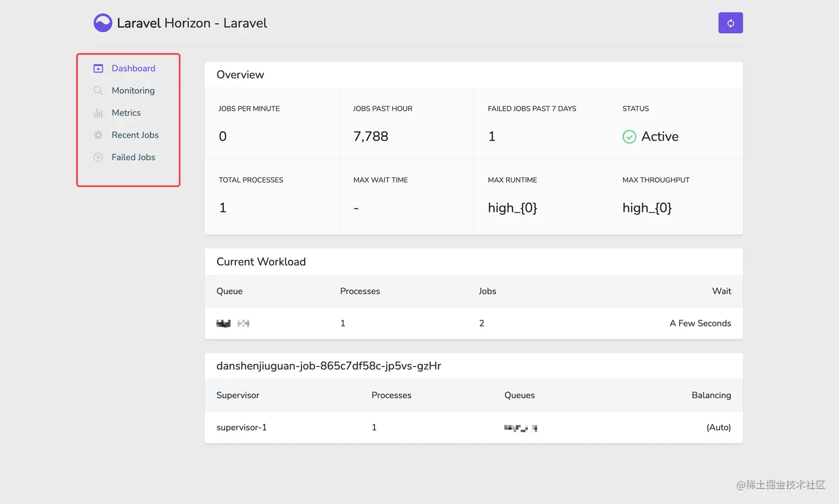Click the Failed Jobs x-circle icon
The height and width of the screenshot is (504, 839).
pyautogui.click(x=98, y=157)
